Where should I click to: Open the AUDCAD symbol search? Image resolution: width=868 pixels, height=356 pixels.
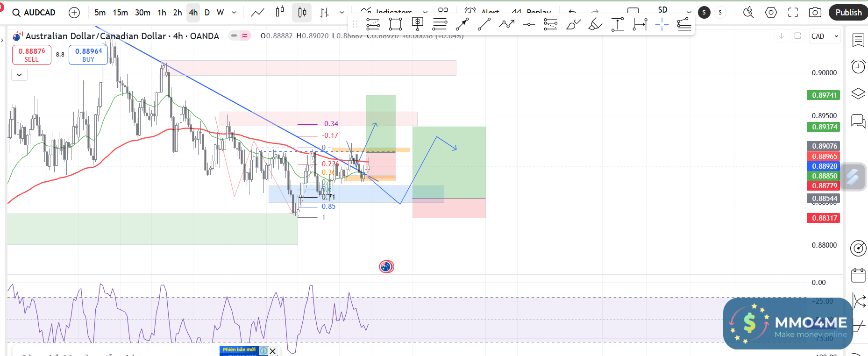(34, 13)
